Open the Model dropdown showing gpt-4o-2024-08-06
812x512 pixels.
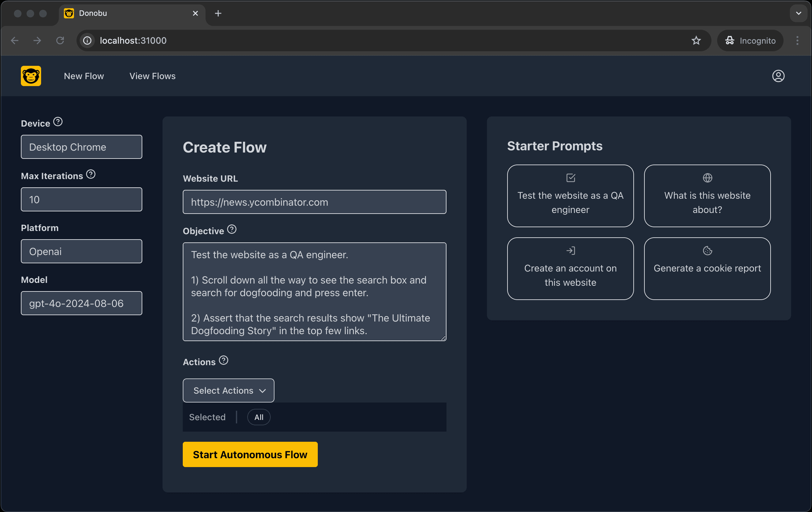(x=82, y=303)
